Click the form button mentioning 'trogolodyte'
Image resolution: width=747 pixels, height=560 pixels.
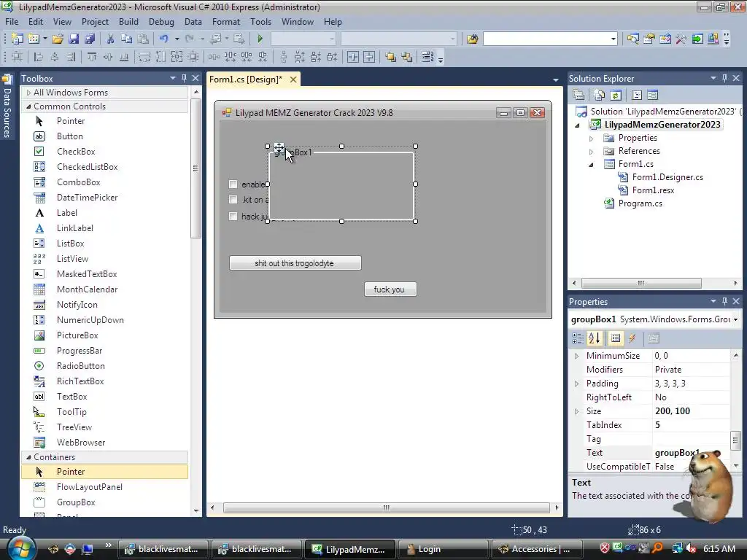click(295, 262)
